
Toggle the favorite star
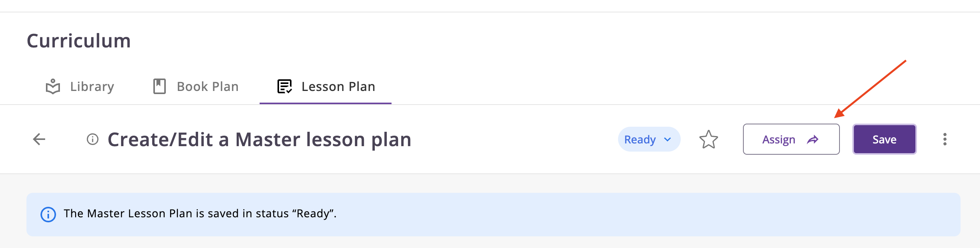pyautogui.click(x=708, y=139)
